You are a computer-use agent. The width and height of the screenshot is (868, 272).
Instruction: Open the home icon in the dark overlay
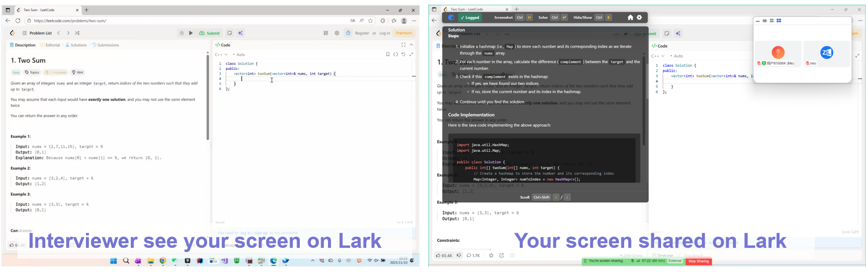pos(630,18)
